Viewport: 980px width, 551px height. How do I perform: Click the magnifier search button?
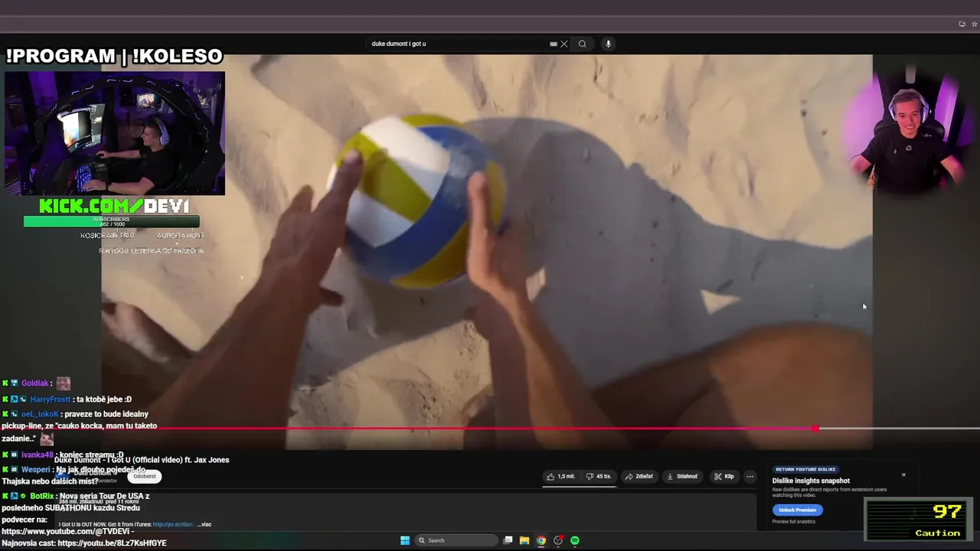(x=583, y=44)
